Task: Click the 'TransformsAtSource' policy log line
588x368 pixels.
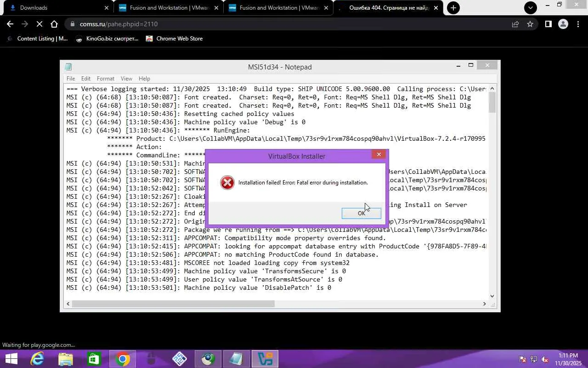Action: pyautogui.click(x=204, y=279)
